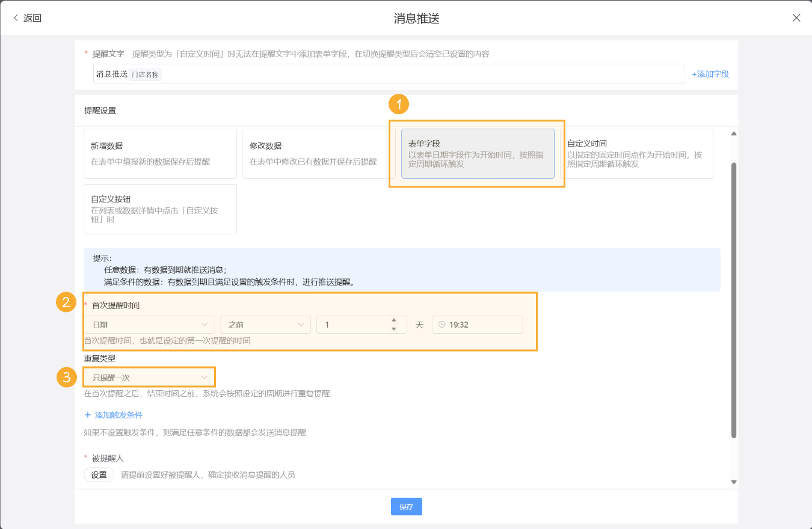
Task: Select the 自定义时间 reminder type card
Action: (x=638, y=154)
